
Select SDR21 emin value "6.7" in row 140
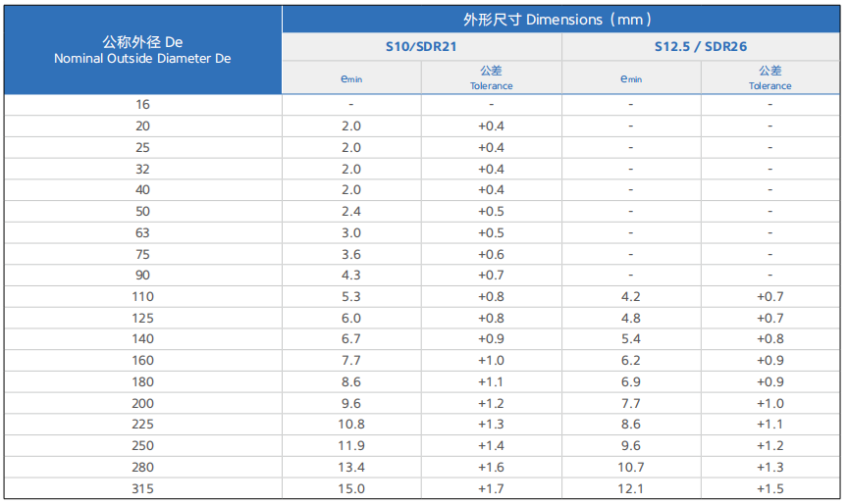click(x=351, y=339)
